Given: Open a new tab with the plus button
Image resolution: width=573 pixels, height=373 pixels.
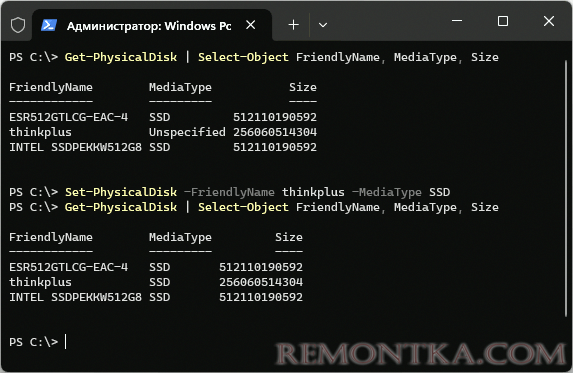Looking at the screenshot, I should (293, 25).
